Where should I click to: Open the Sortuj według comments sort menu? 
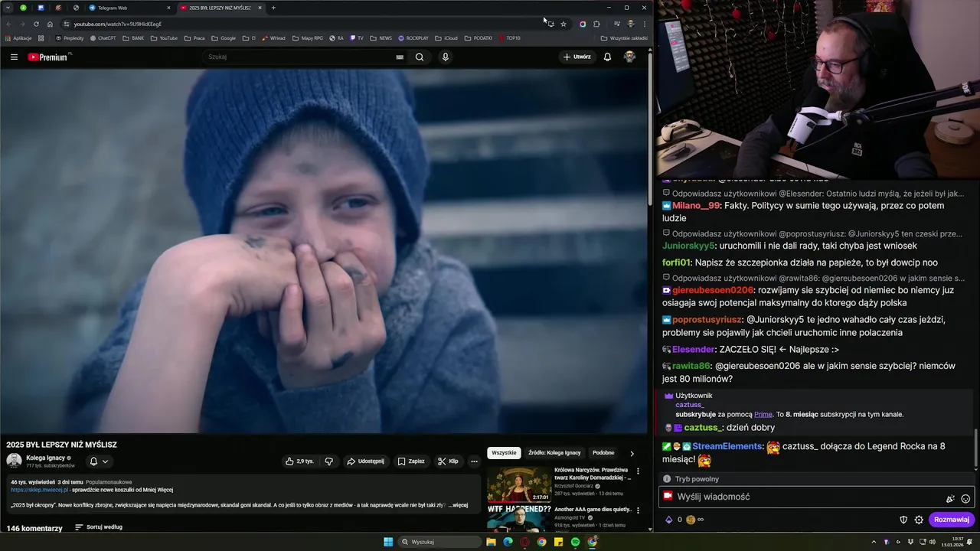tap(99, 527)
